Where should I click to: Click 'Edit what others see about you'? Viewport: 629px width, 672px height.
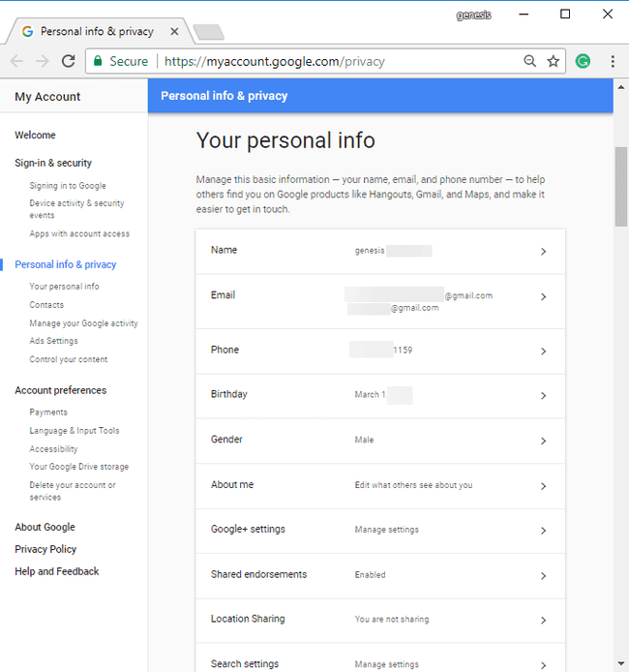coord(413,485)
